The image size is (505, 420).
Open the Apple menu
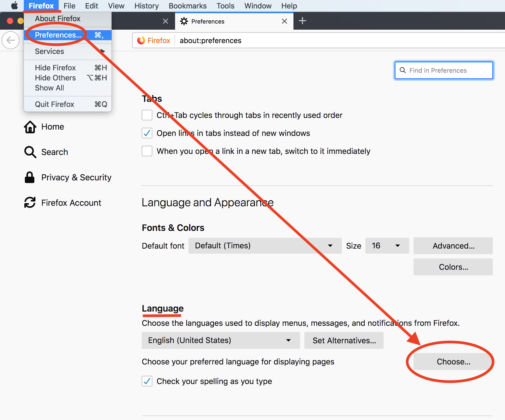15,6
